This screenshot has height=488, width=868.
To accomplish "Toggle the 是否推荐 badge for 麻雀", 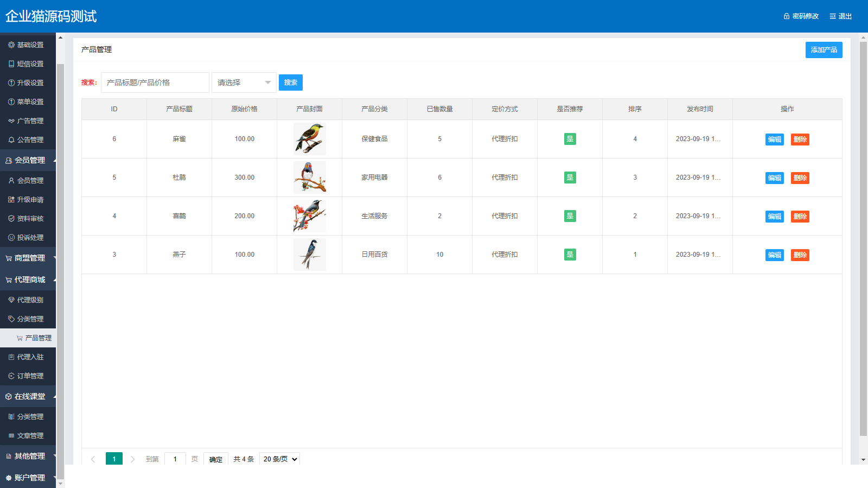I will (x=570, y=139).
